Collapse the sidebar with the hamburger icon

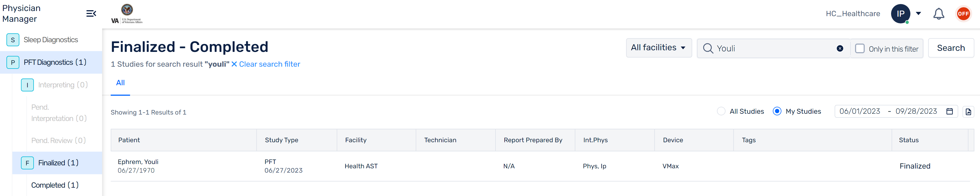click(91, 14)
